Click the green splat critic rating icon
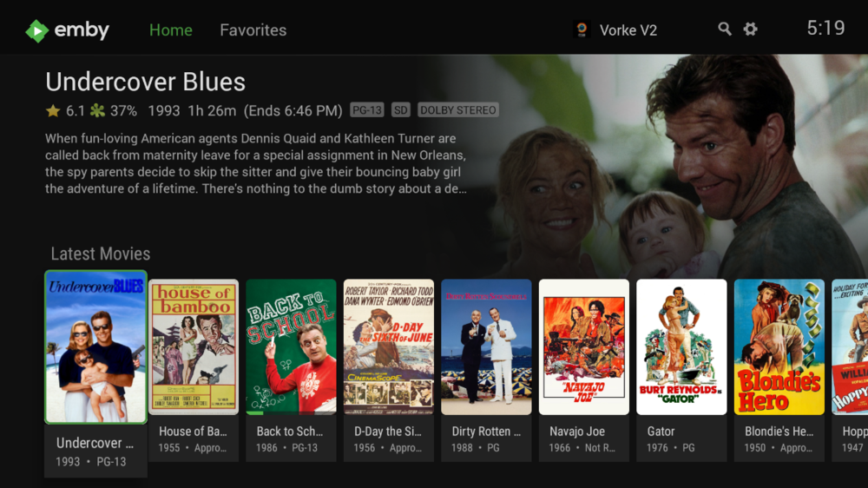868x488 pixels. (x=97, y=111)
